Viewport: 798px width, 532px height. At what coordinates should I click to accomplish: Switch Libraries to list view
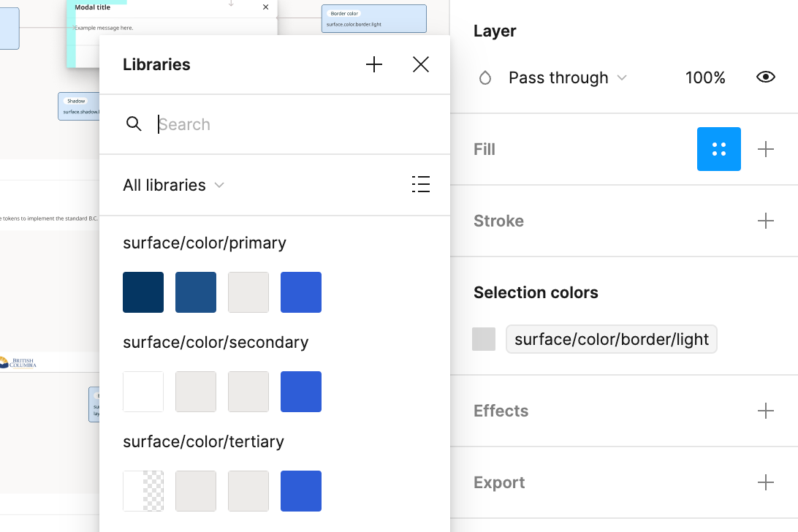[421, 184]
